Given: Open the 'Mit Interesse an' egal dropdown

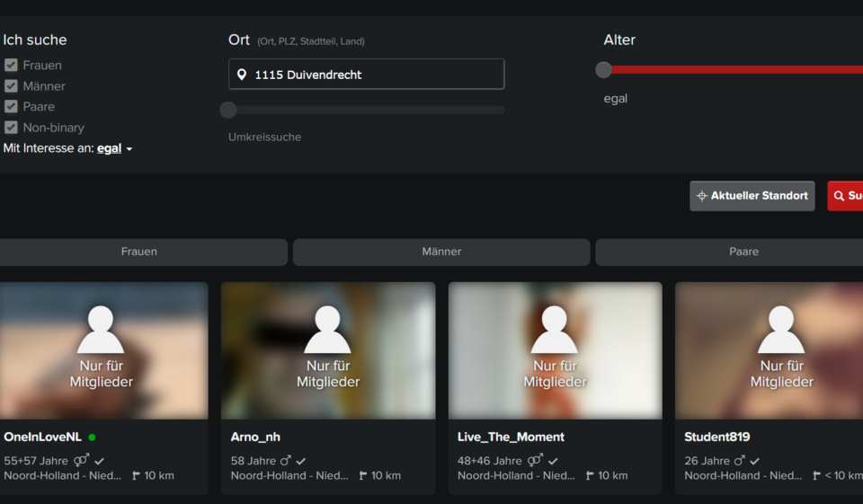Looking at the screenshot, I should point(114,148).
